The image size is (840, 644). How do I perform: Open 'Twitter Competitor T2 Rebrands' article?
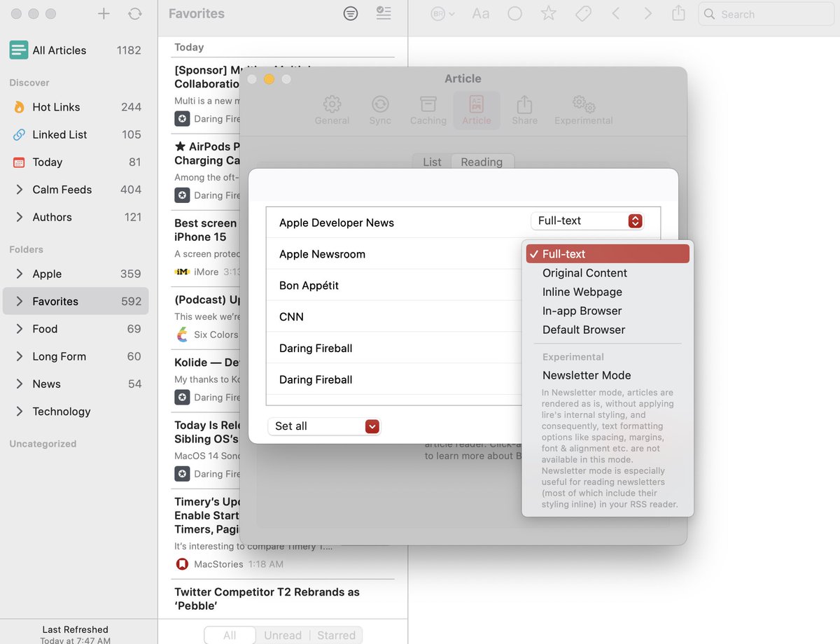coord(283,599)
